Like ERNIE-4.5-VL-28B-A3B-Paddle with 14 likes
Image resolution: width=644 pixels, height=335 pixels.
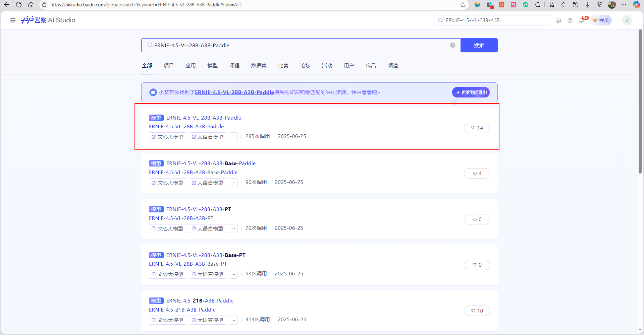click(477, 128)
